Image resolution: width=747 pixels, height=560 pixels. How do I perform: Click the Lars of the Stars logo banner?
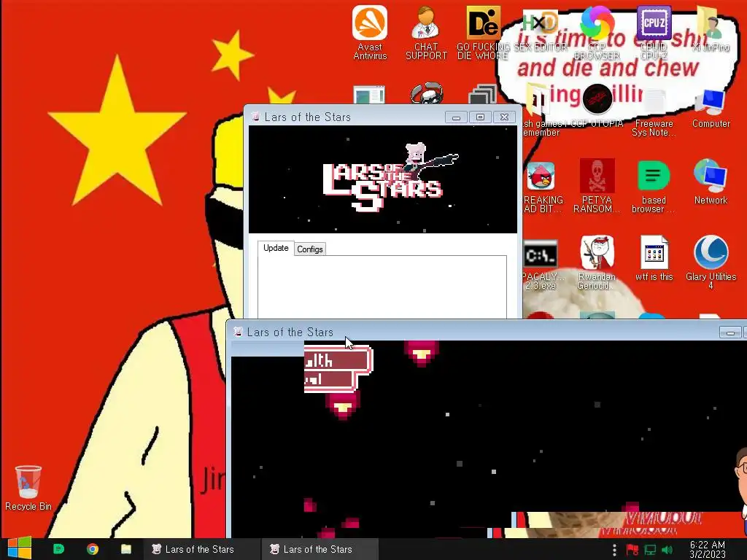[382, 179]
